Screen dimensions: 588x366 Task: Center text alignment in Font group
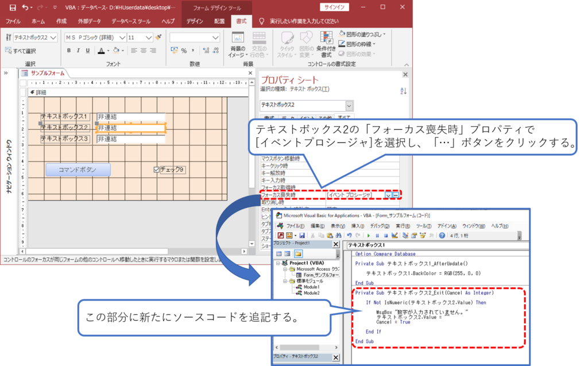coord(143,51)
